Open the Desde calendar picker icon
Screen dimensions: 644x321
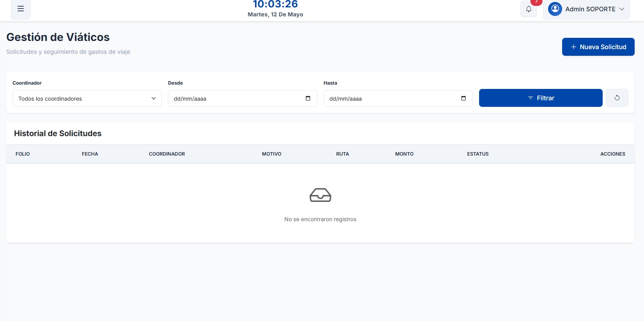(x=308, y=98)
